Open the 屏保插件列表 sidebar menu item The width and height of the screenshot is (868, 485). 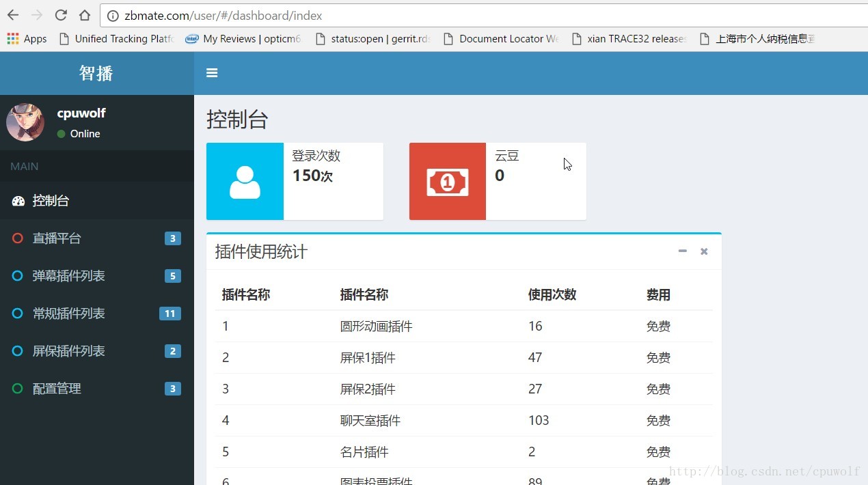pyautogui.click(x=97, y=351)
